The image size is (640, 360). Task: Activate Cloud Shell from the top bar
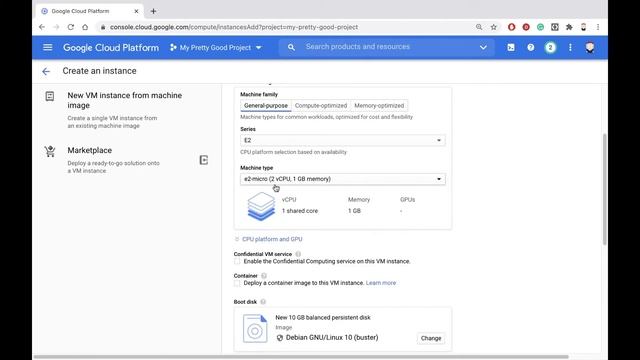coord(511,47)
